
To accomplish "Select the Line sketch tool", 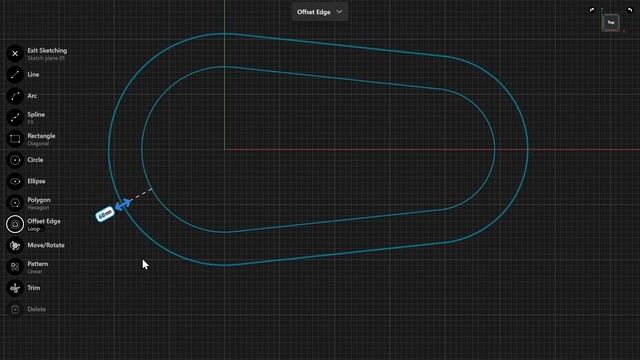I will point(15,75).
